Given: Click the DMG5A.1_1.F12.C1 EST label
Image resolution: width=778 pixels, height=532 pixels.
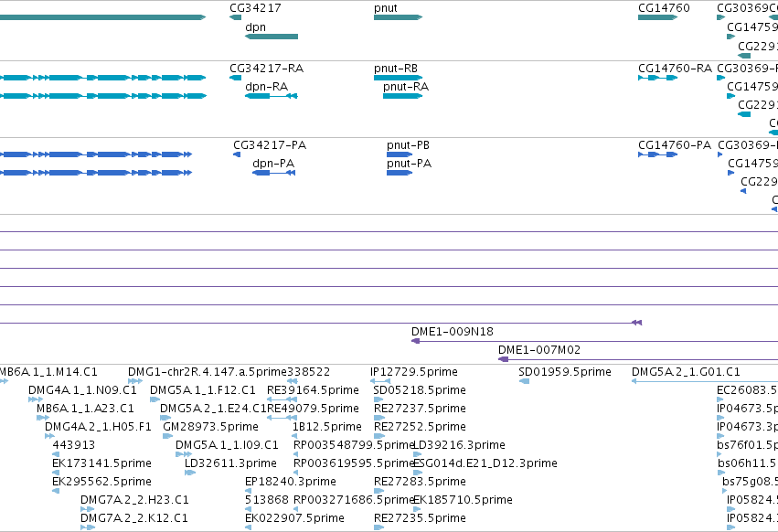Looking at the screenshot, I should pos(202,390).
